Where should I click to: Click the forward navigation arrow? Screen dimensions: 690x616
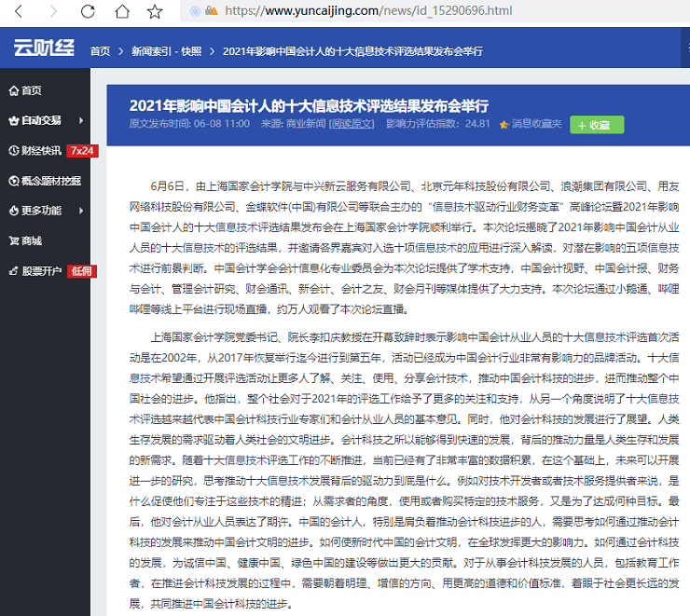(53, 11)
